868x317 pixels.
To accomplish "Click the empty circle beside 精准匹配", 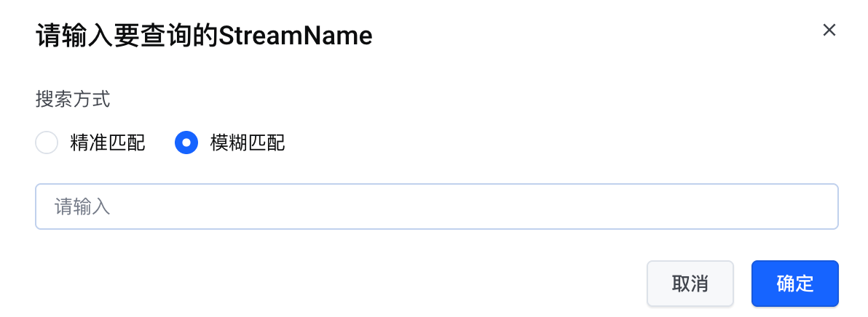I will click(47, 143).
